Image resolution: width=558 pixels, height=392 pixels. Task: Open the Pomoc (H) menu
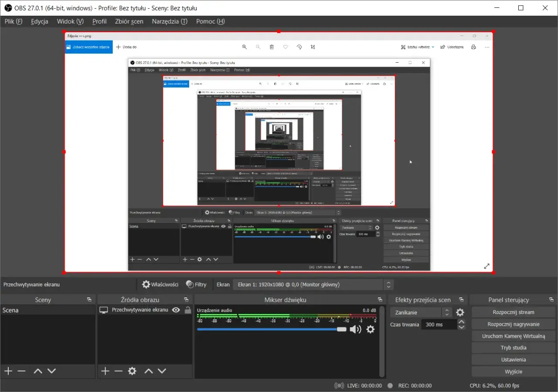211,21
